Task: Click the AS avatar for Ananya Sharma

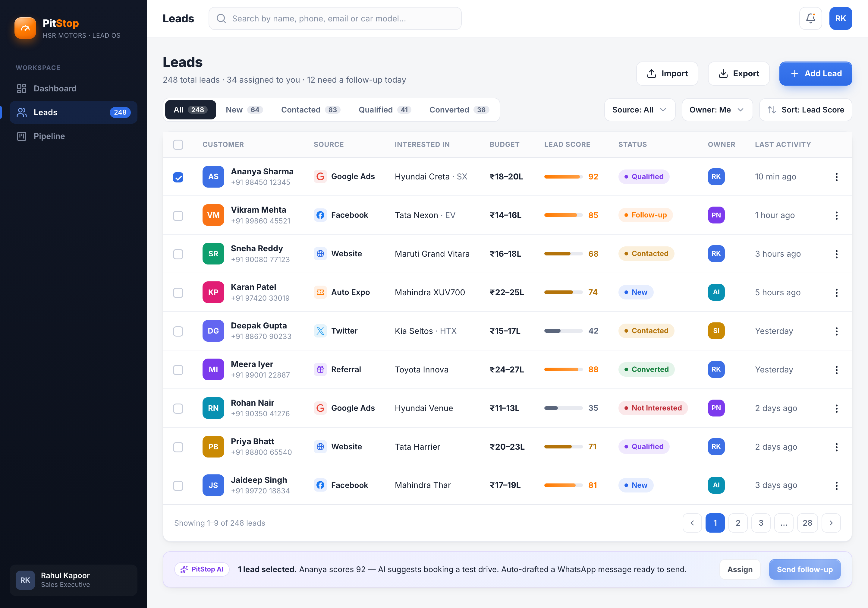Action: click(x=213, y=177)
